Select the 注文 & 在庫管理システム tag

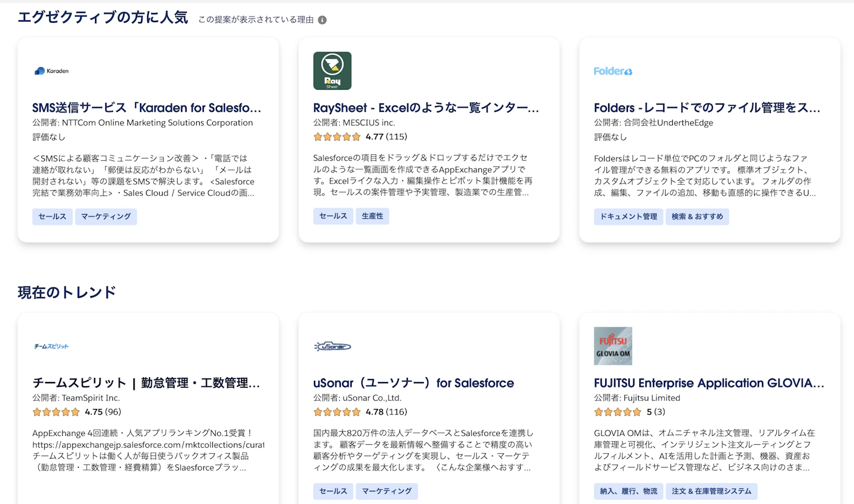click(712, 491)
